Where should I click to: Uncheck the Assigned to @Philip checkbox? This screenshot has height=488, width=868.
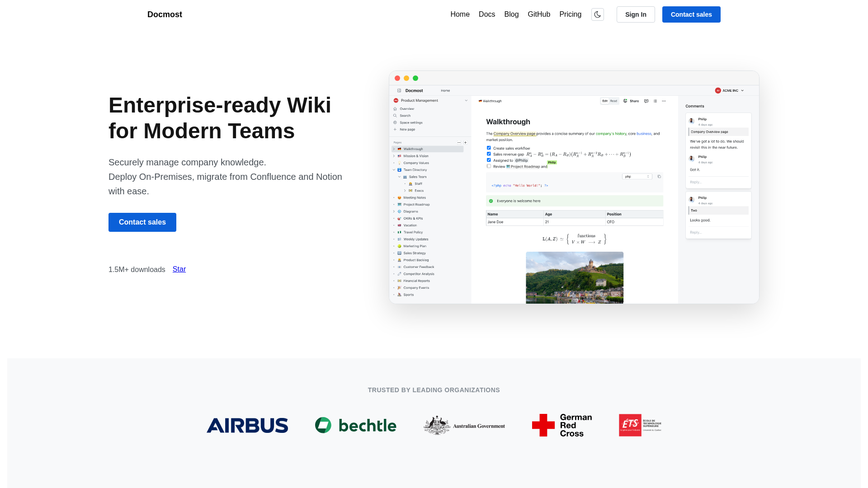[x=489, y=160]
